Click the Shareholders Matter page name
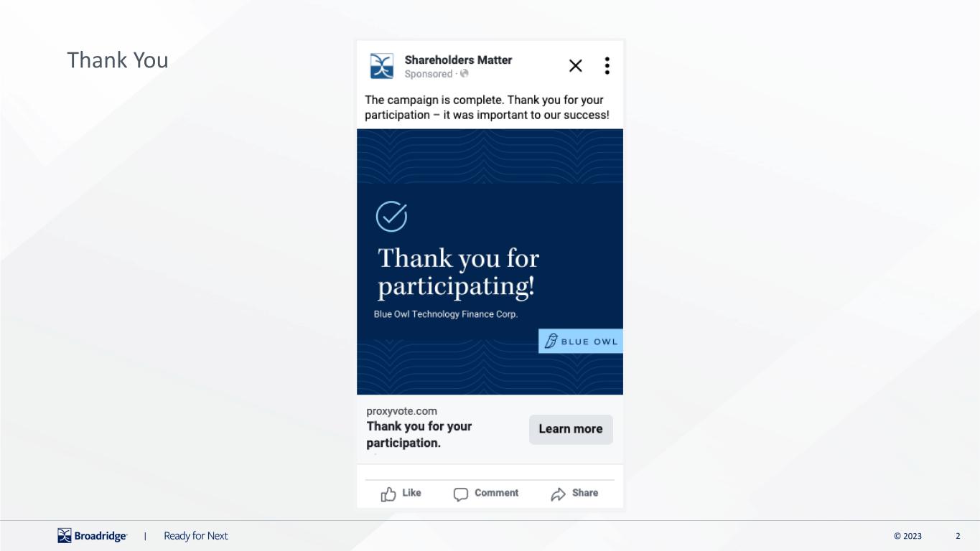Viewport: 980px width, 551px height. (458, 60)
